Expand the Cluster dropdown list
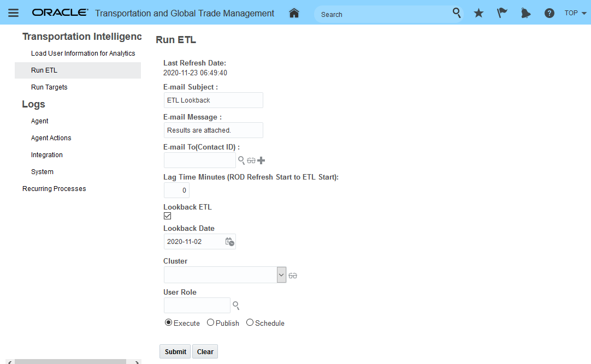Viewport: 591px width, 364px height. pyautogui.click(x=281, y=275)
